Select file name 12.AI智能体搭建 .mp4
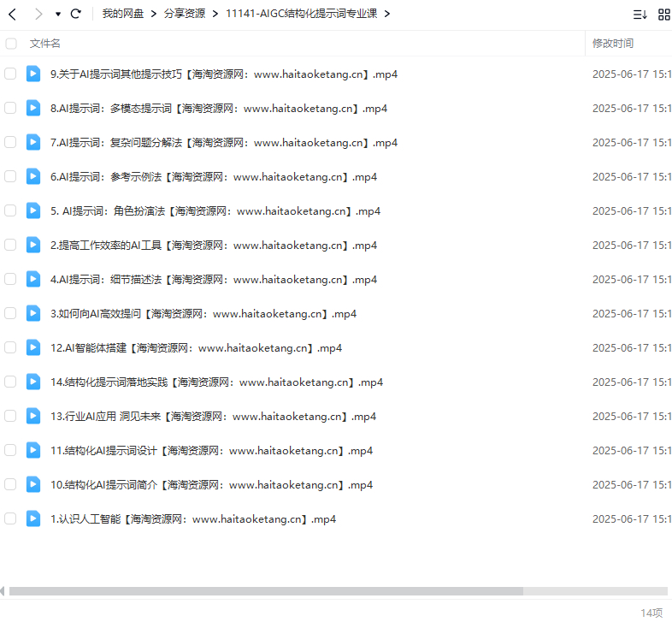The image size is (672, 622). coord(196,348)
